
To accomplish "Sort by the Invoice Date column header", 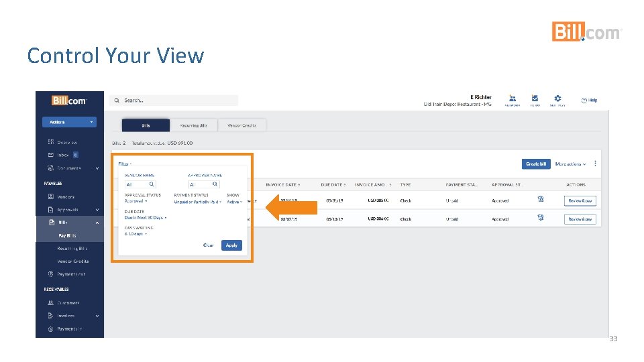I will (x=282, y=185).
